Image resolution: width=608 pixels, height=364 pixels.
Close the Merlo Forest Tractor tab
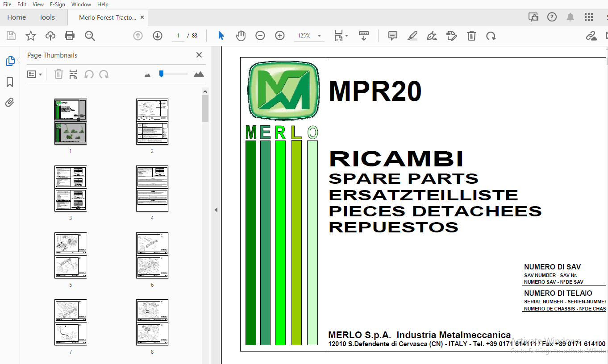142,17
